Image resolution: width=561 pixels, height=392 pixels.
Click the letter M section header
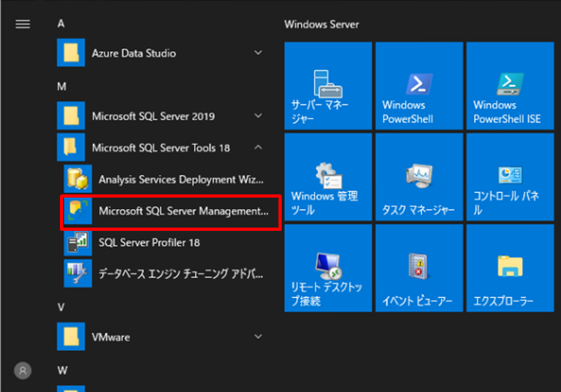click(x=62, y=87)
